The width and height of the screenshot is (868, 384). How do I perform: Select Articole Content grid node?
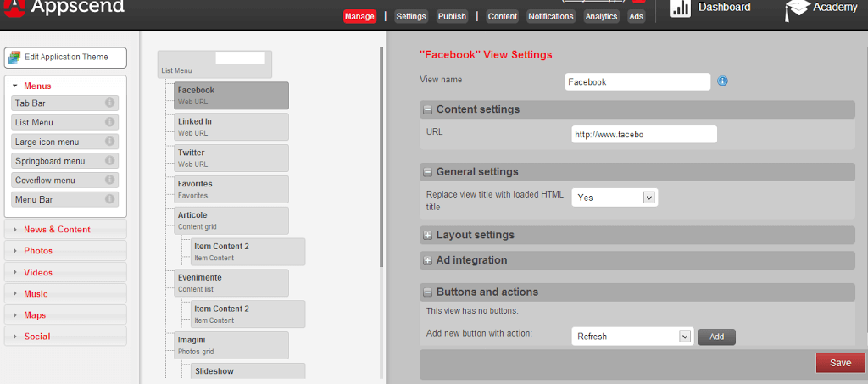click(231, 220)
